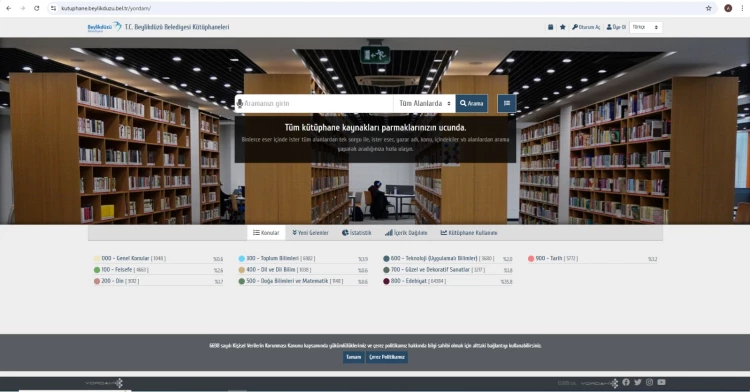Select the İçerik Dağılımı tab
This screenshot has height=392, width=750.
(406, 233)
